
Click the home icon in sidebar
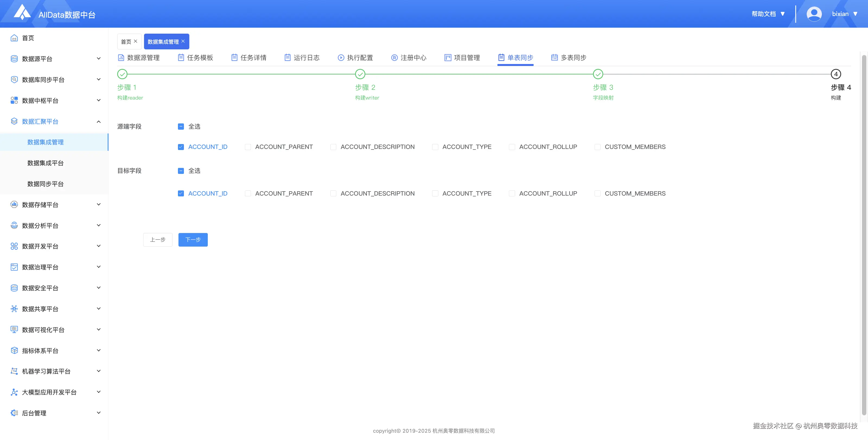(14, 38)
